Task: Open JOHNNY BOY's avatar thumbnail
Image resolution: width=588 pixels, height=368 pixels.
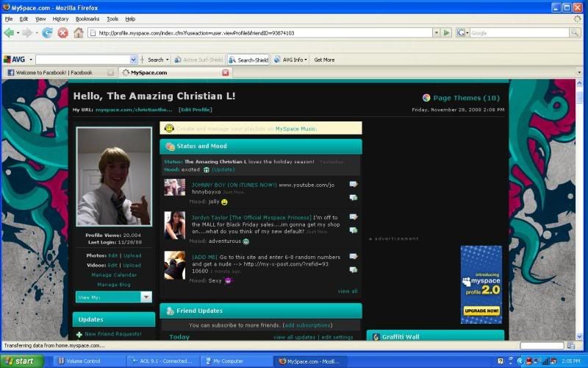Action: (175, 187)
